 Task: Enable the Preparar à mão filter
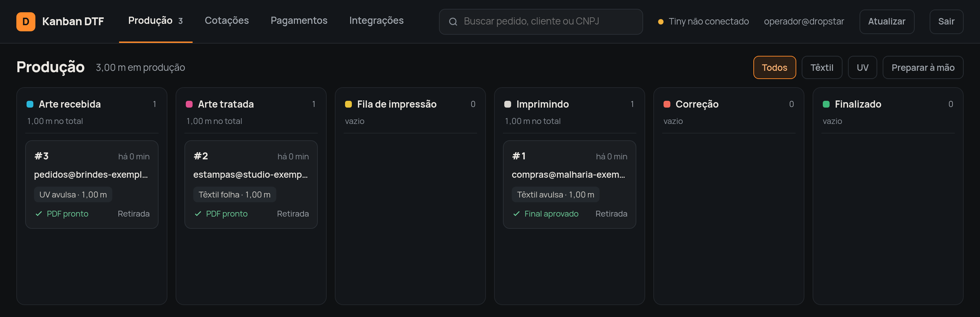pos(922,67)
